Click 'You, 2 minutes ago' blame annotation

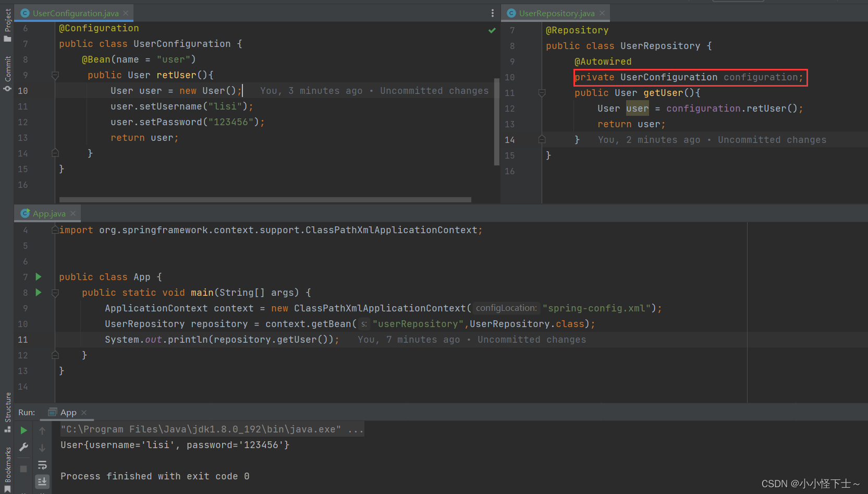point(712,140)
